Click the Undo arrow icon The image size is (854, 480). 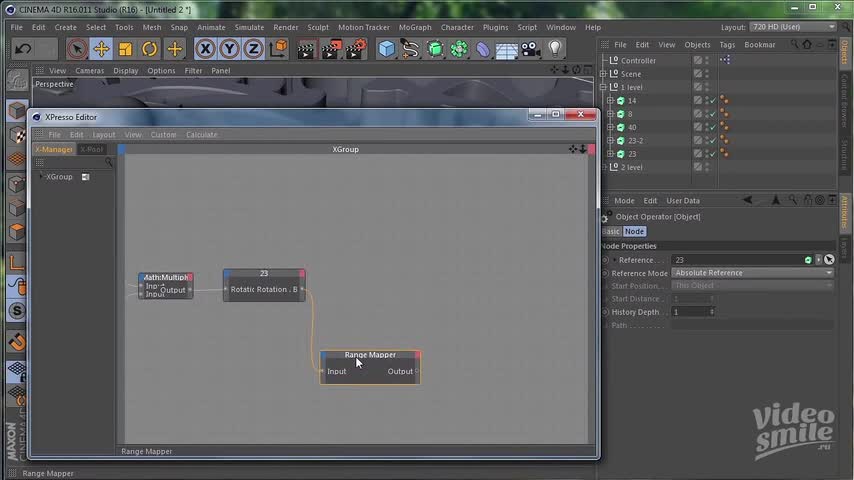(23, 49)
